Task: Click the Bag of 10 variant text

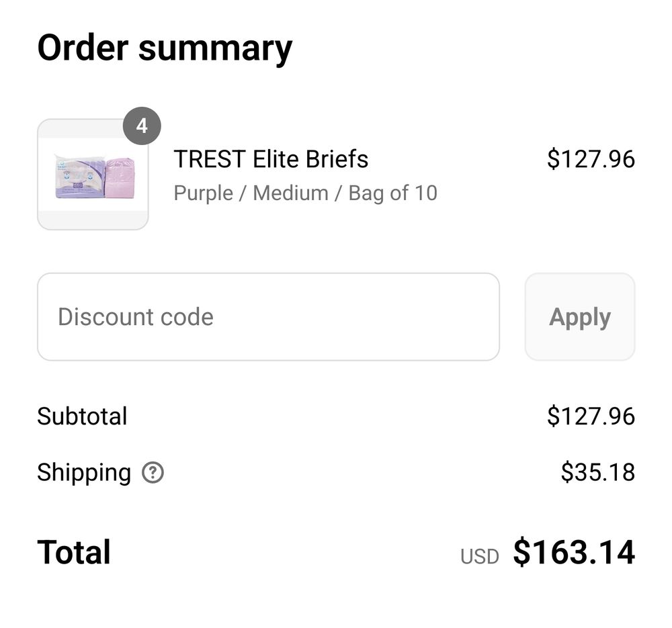Action: [392, 193]
